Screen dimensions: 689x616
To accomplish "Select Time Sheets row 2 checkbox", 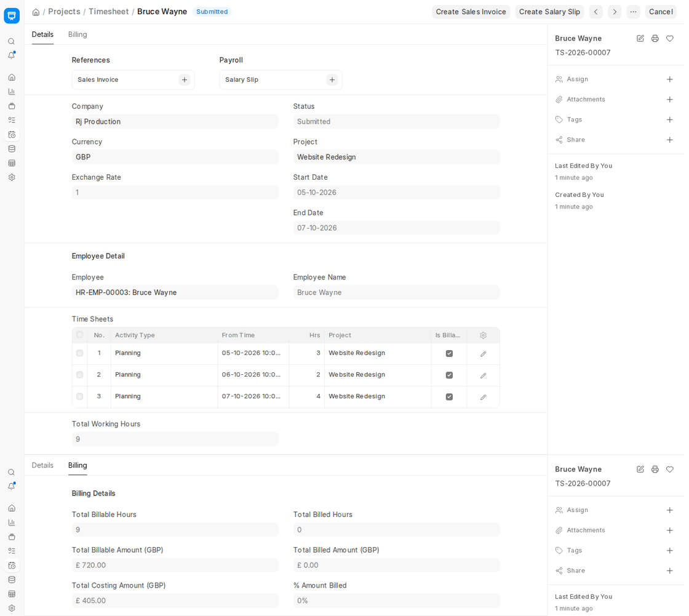I will [79, 375].
